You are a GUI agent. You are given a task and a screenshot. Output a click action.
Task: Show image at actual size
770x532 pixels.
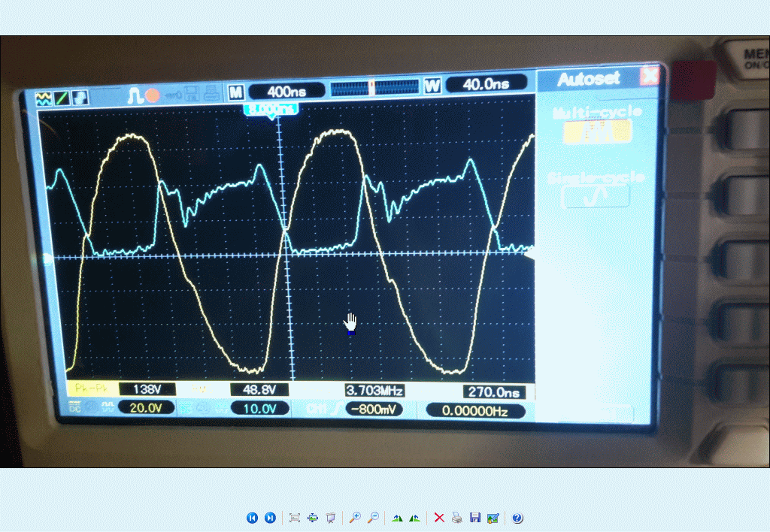point(313,518)
